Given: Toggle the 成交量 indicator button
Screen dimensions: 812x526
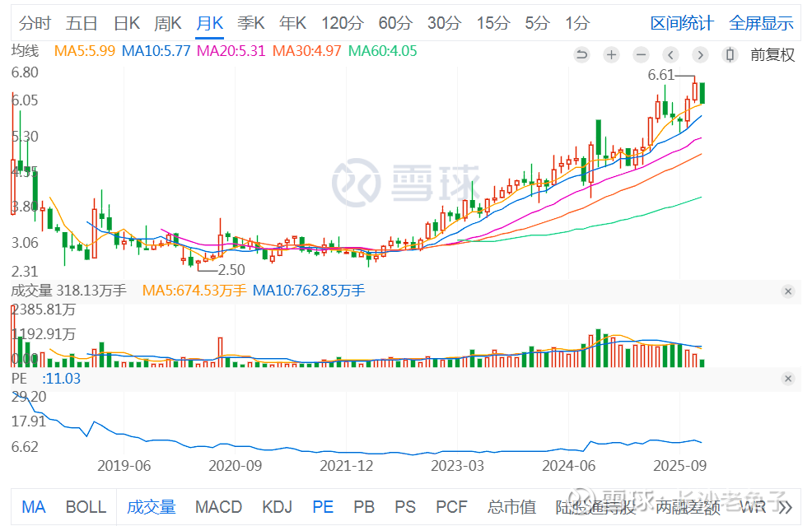Looking at the screenshot, I should click(152, 507).
